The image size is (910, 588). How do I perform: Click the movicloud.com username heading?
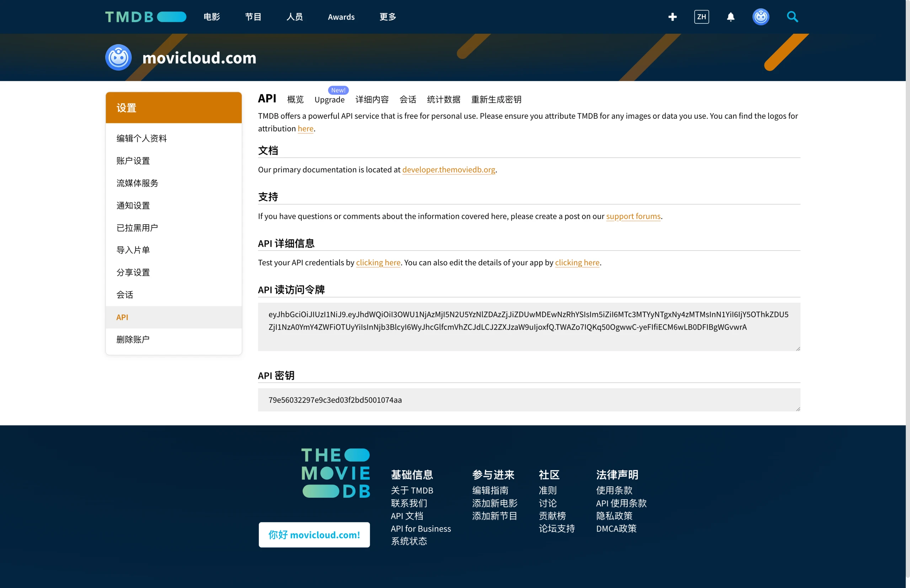(x=199, y=58)
